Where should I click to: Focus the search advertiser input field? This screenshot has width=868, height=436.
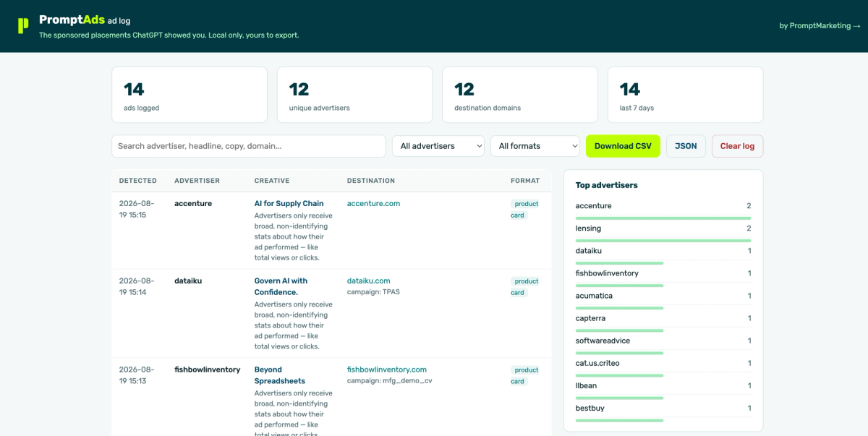tap(249, 146)
